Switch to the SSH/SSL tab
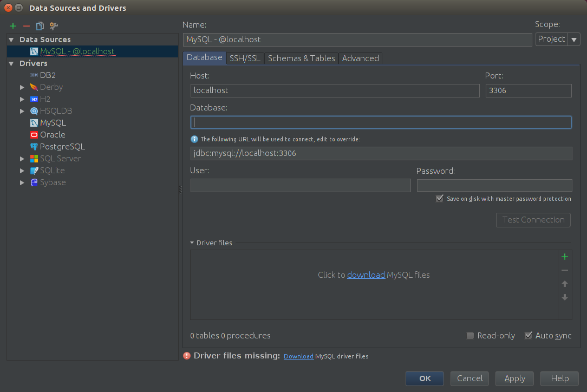Viewport: 587px width, 392px height. 245,58
